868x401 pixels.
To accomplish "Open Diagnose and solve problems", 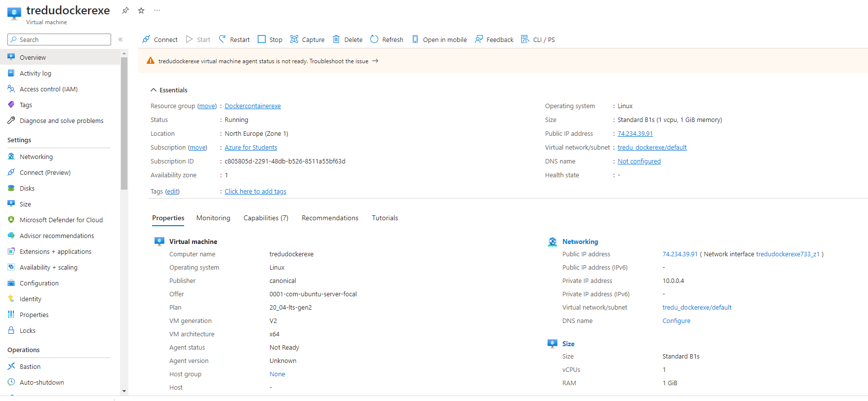I will tap(60, 120).
